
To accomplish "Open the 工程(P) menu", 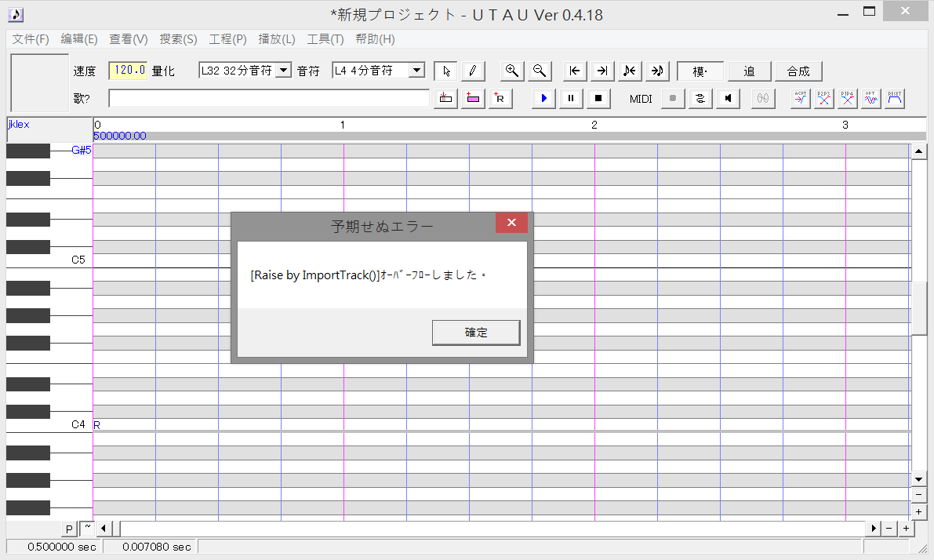I will (227, 39).
